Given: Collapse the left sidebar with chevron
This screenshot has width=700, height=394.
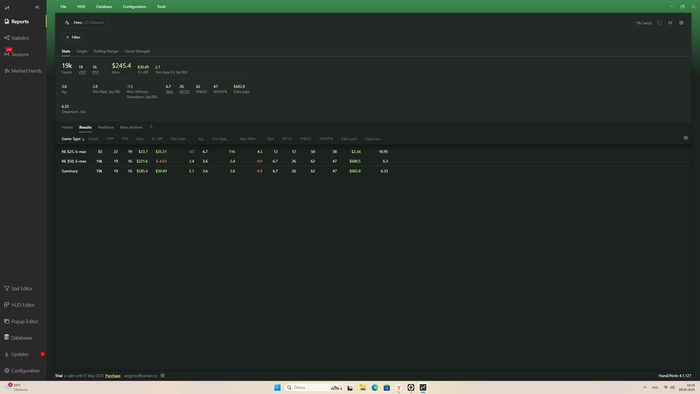Looking at the screenshot, I should click(37, 7).
